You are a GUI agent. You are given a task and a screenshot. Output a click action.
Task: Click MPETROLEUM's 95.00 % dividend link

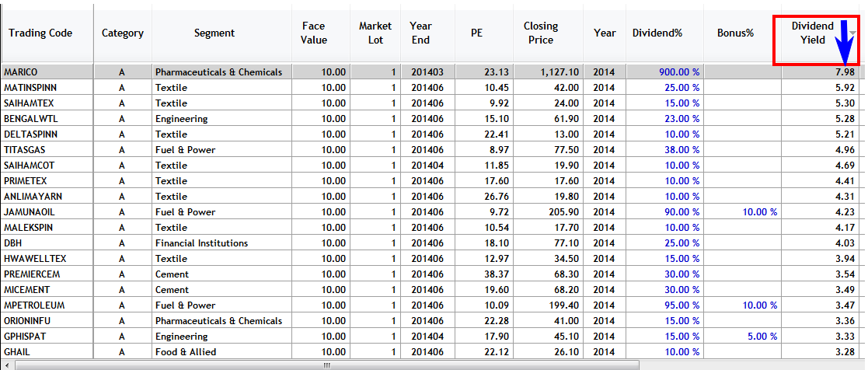pyautogui.click(x=682, y=305)
